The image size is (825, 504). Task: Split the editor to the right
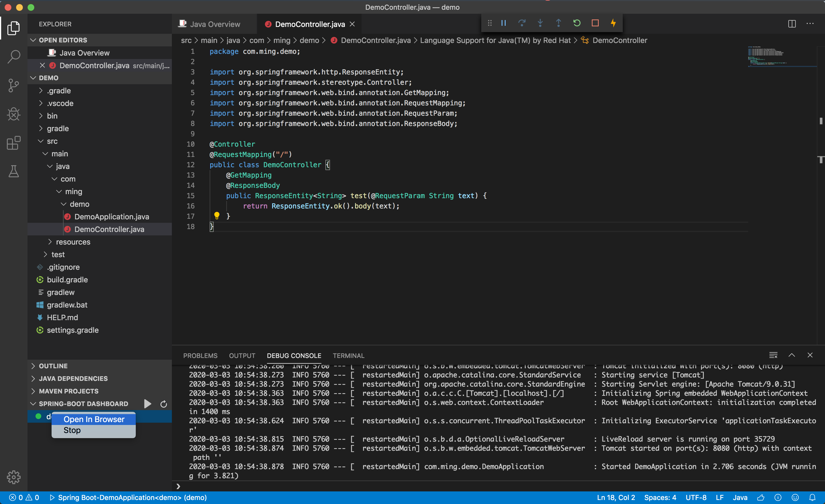792,24
